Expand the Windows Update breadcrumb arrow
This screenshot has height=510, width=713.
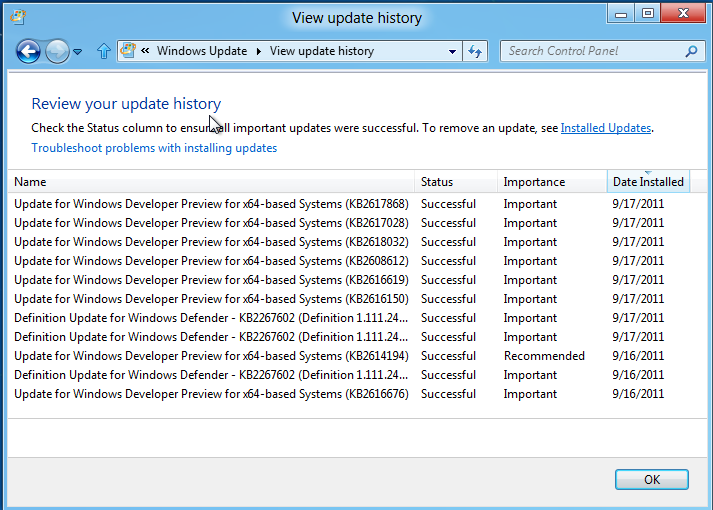pyautogui.click(x=259, y=51)
